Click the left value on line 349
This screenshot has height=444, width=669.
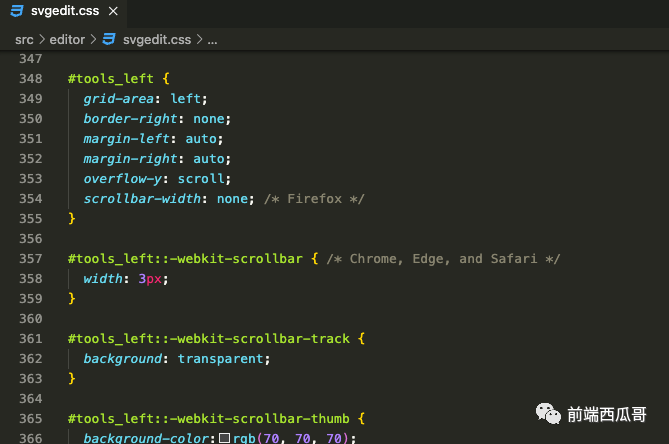click(x=185, y=99)
